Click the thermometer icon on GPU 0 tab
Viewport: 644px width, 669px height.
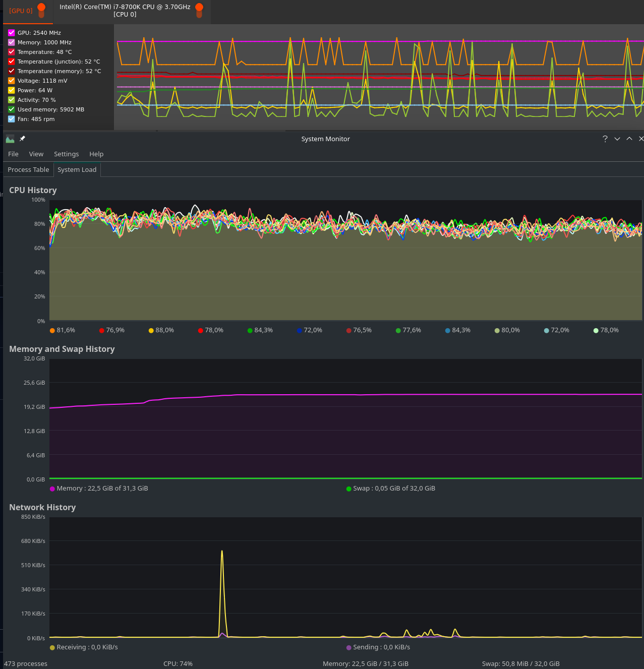tap(41, 10)
